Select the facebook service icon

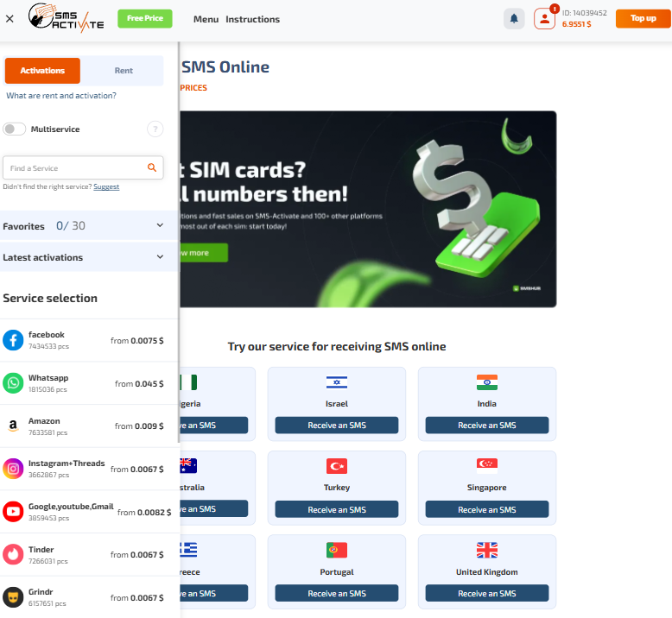point(13,340)
